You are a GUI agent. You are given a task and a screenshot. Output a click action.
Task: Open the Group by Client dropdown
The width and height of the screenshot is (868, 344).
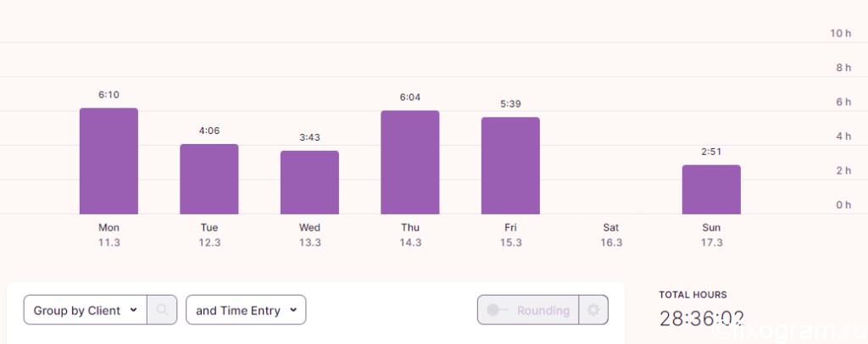[x=86, y=310]
